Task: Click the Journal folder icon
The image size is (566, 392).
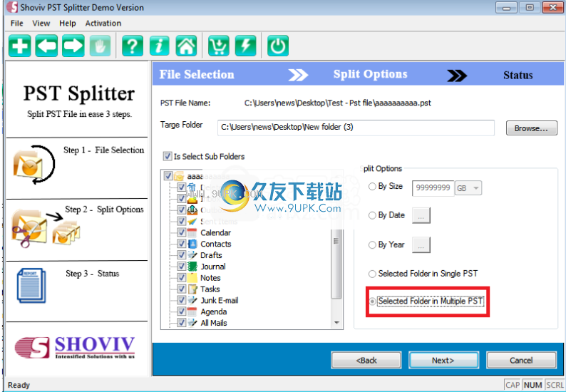Action: [x=192, y=267]
